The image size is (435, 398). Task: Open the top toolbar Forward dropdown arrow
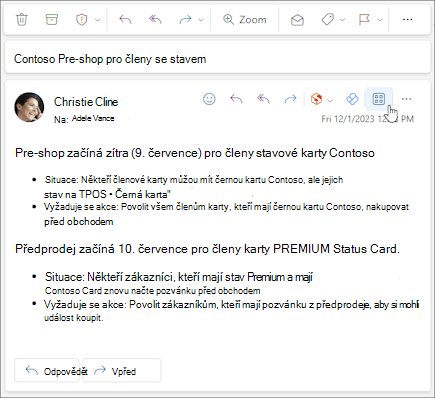(x=201, y=20)
